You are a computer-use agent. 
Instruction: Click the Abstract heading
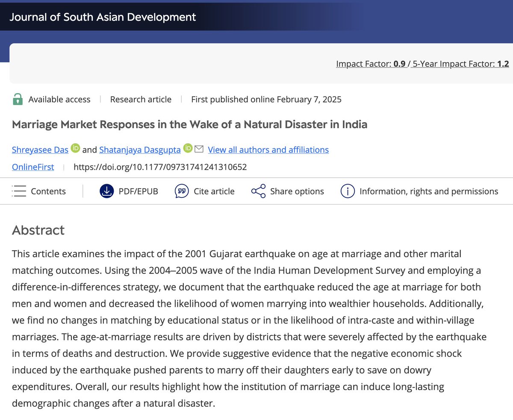click(38, 230)
